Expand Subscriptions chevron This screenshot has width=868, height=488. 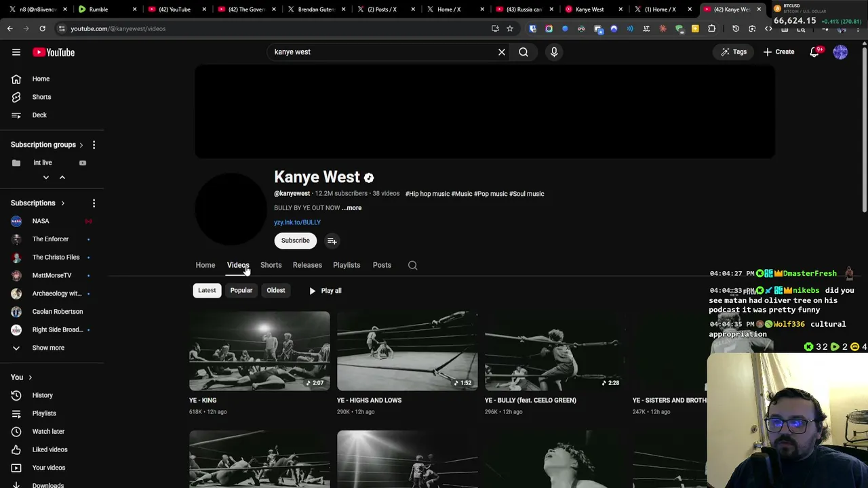(x=62, y=203)
